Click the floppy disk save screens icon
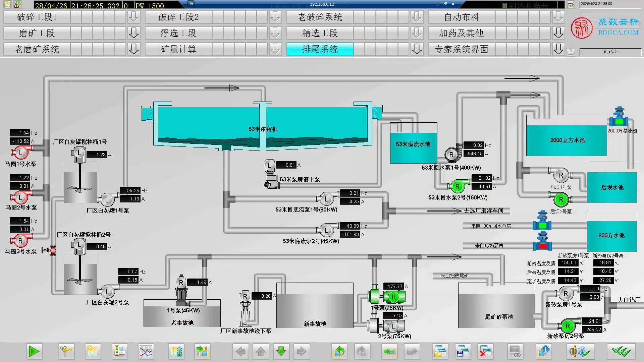 click(x=463, y=351)
